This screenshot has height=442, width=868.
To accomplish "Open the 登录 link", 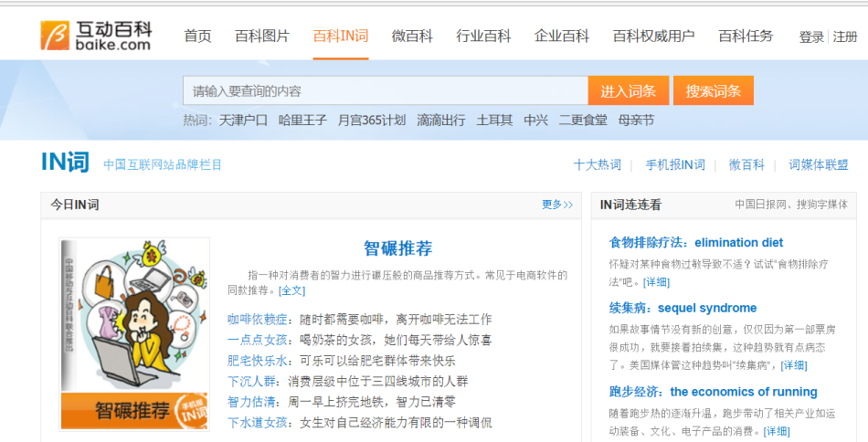I will (x=811, y=37).
